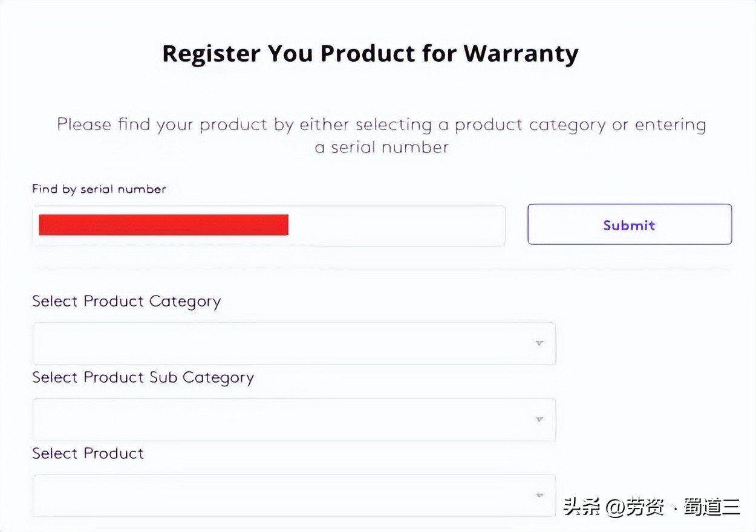Click the 'Register You Product for Warranty' heading
This screenshot has width=756, height=532.
(x=370, y=53)
